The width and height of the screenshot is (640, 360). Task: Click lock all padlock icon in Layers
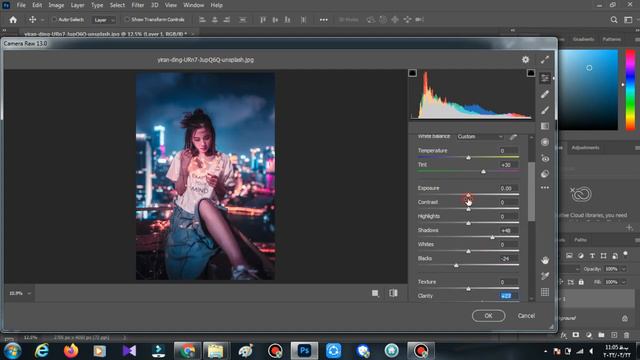point(581,282)
